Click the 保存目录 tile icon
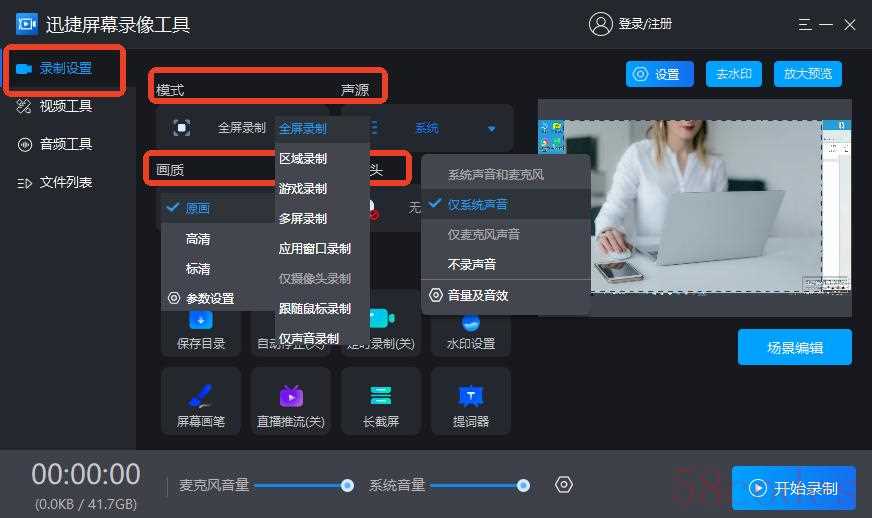 coord(201,320)
